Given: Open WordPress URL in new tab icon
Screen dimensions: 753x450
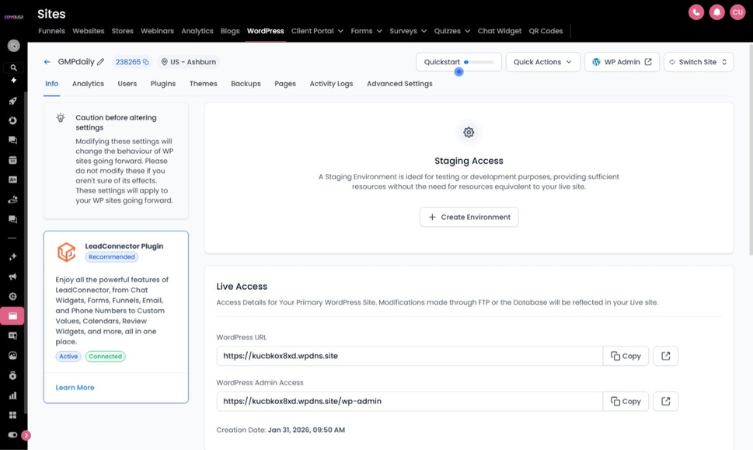Looking at the screenshot, I should (x=666, y=356).
